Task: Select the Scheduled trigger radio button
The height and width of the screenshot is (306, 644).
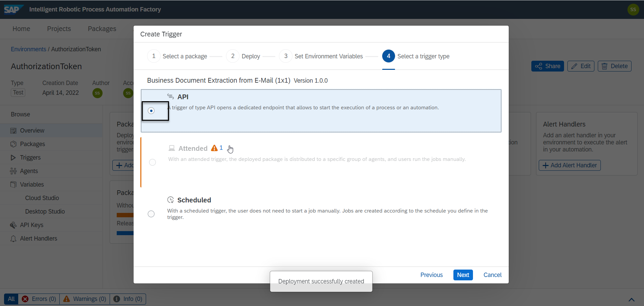Action: coord(151,214)
